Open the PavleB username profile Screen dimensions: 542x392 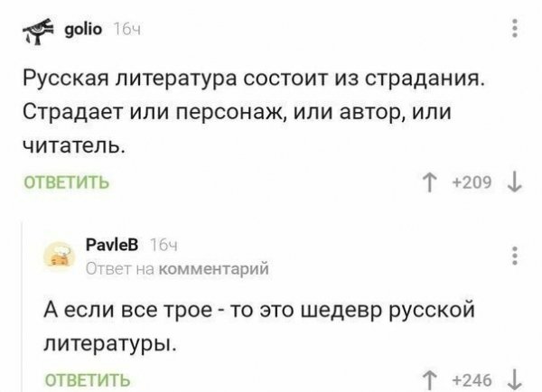pyautogui.click(x=112, y=246)
